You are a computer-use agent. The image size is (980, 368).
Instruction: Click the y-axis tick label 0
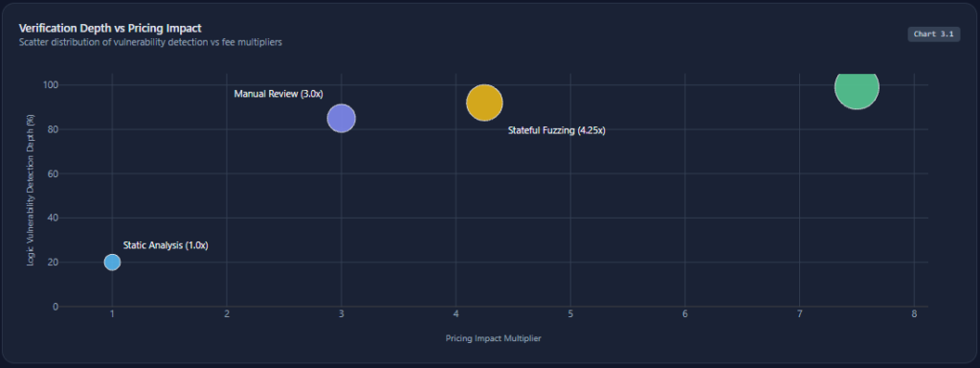pos(56,307)
